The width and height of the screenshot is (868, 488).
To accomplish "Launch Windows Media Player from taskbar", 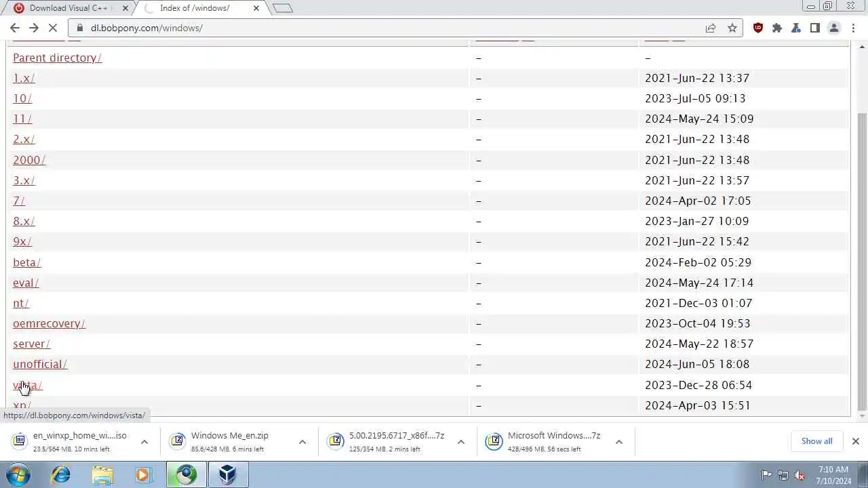I will coord(143,475).
